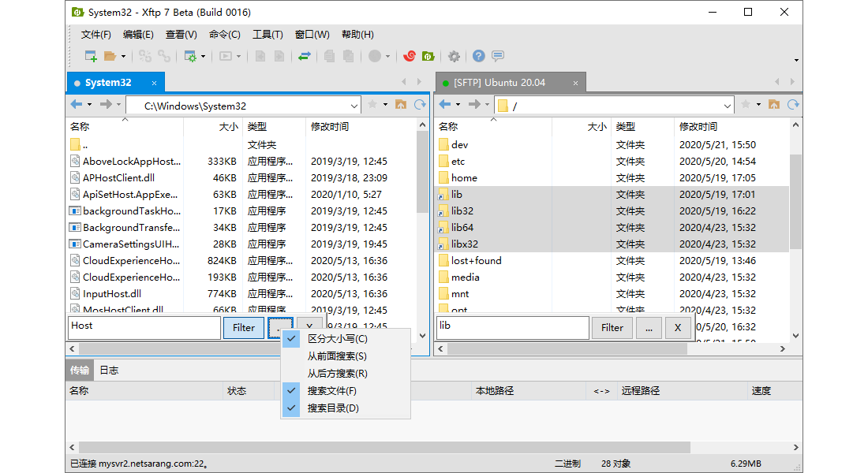This screenshot has height=473, width=868.
Task: Click the bookmark star in System32 pane
Action: 372,105
